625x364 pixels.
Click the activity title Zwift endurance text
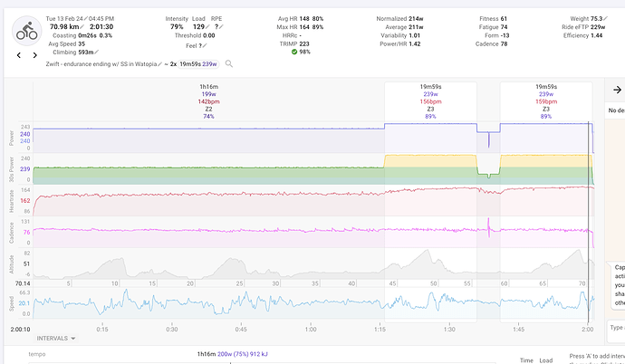101,64
